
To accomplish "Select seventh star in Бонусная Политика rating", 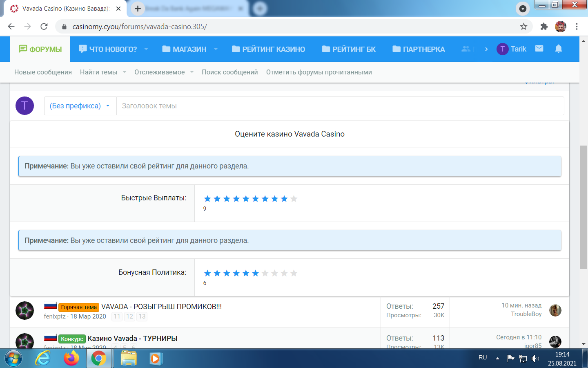I will point(265,273).
